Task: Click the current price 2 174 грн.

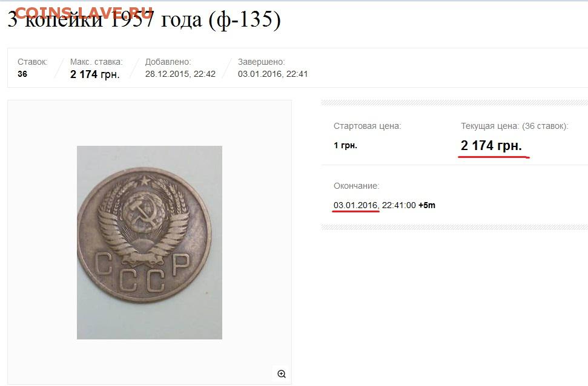Action: point(491,145)
